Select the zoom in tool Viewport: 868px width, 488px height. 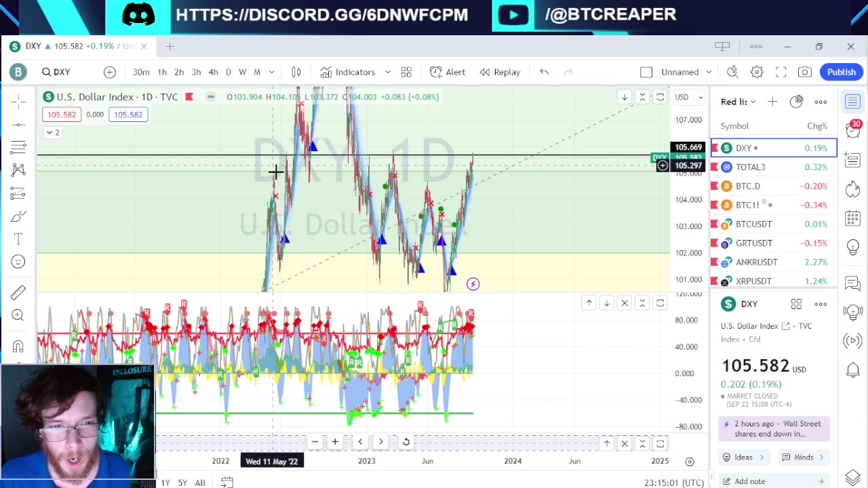[x=18, y=315]
